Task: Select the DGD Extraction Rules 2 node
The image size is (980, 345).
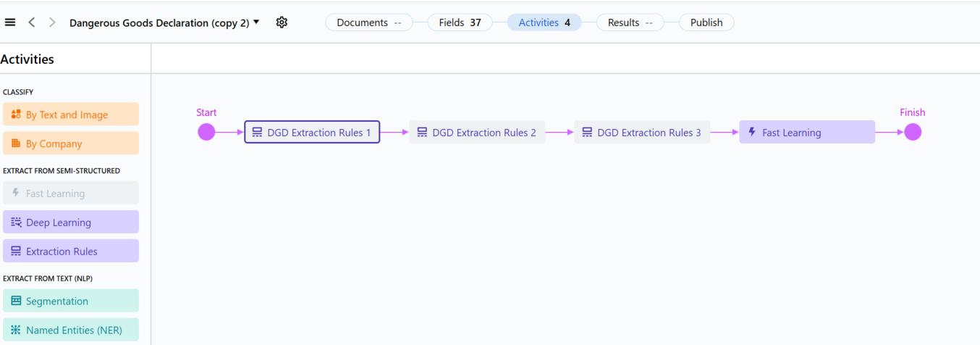Action: coord(477,132)
